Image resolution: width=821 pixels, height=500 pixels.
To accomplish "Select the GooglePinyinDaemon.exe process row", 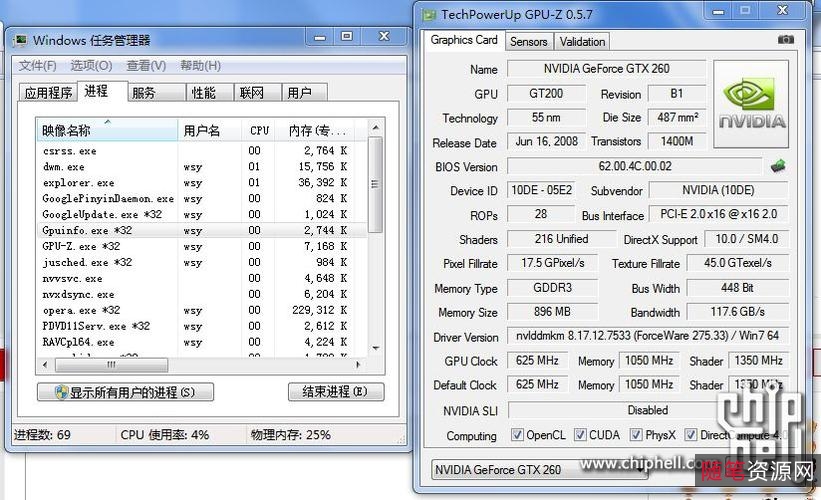I will (x=202, y=198).
